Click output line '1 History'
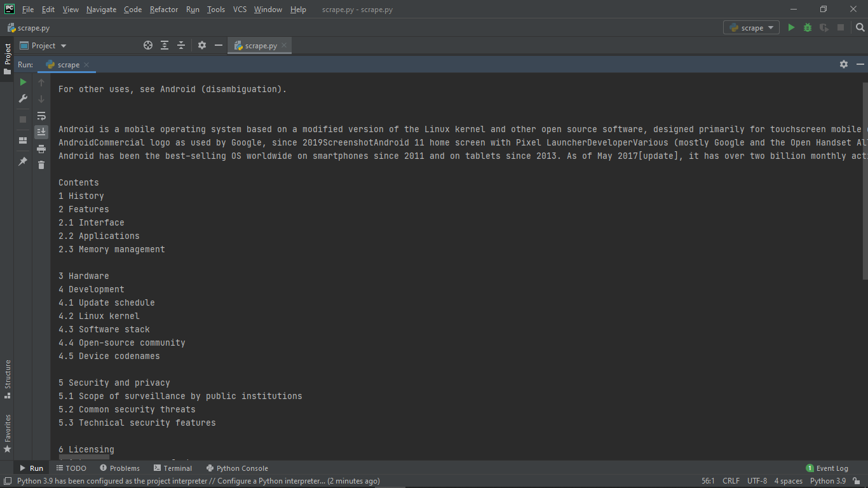The image size is (868, 488). 81,196
